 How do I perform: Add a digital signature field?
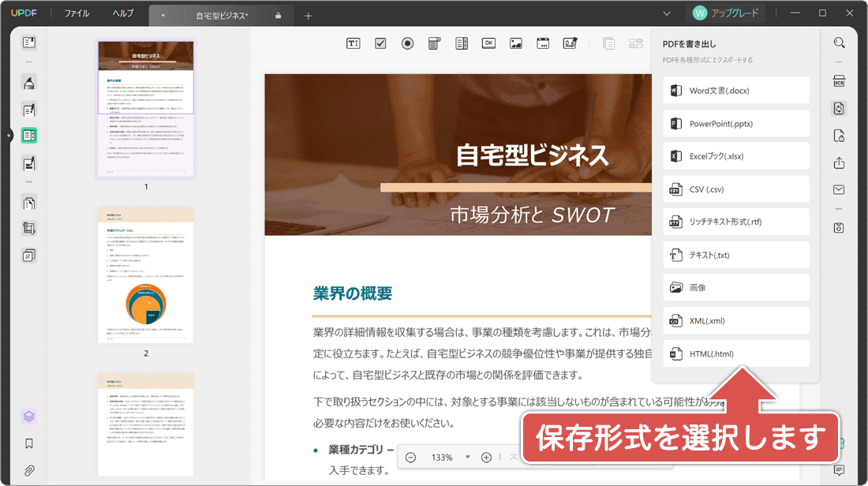point(570,43)
